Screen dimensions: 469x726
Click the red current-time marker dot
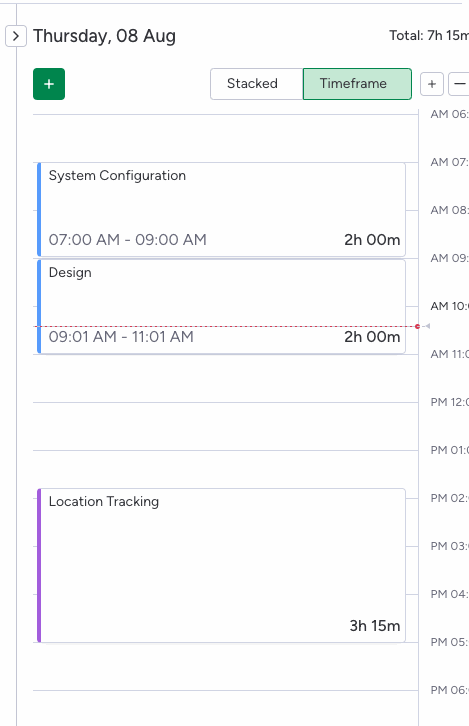click(418, 326)
